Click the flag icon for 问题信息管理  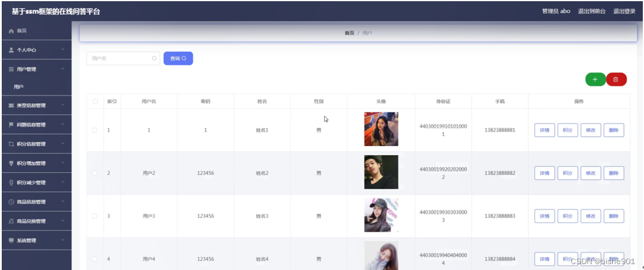pyautogui.click(x=11, y=125)
